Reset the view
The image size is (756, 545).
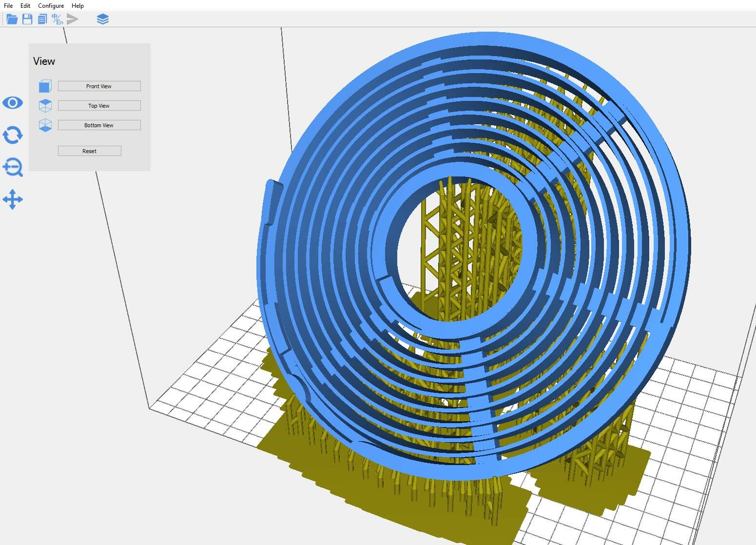coord(90,151)
